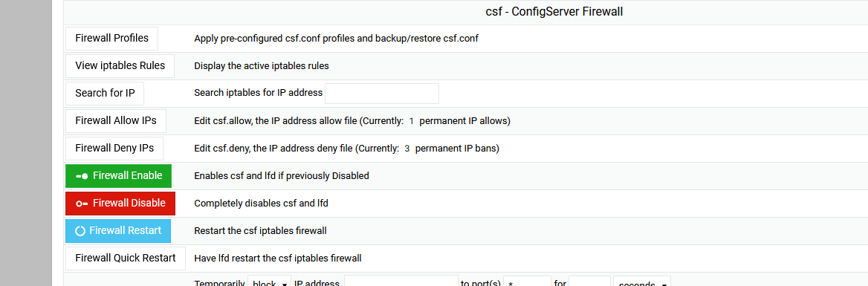
Task: Click the toggle icon on Firewall Enable
Action: [x=82, y=176]
